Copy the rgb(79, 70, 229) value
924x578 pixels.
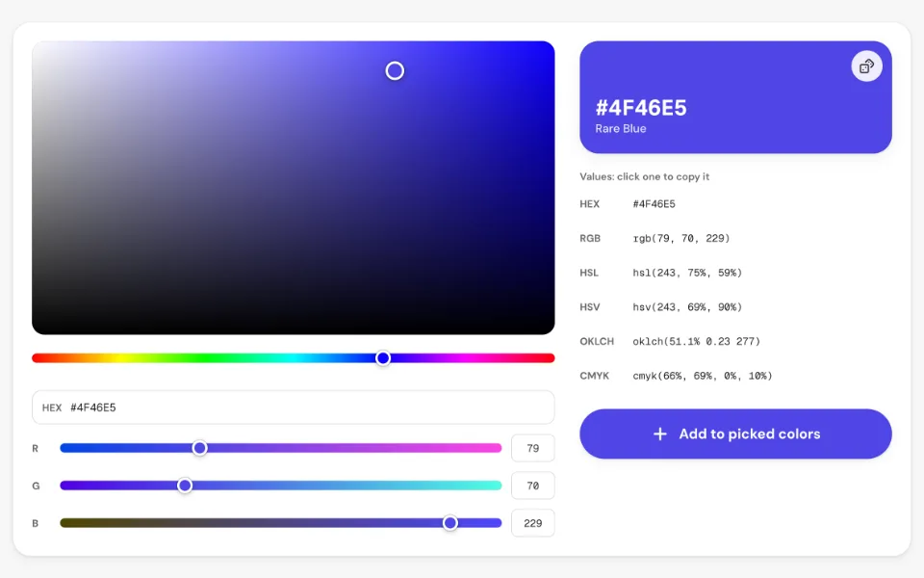[681, 238]
